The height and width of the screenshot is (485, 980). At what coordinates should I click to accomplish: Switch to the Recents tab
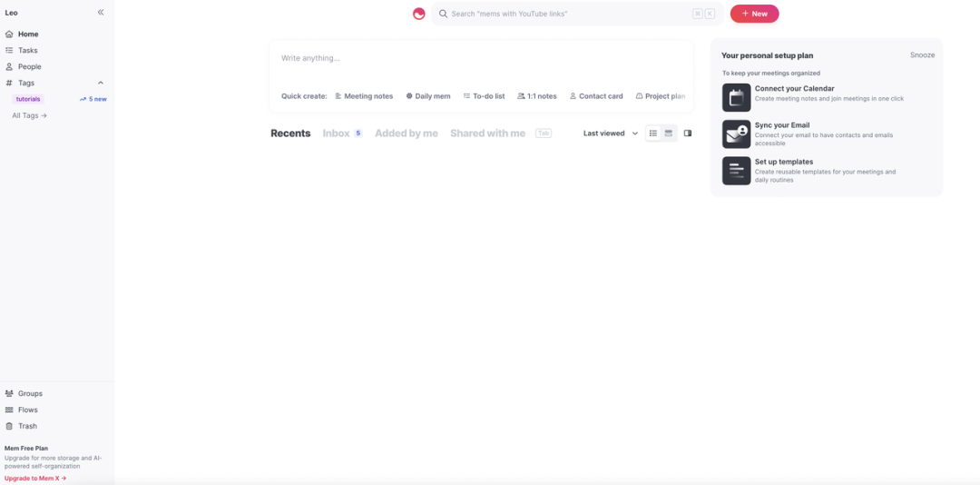point(290,134)
